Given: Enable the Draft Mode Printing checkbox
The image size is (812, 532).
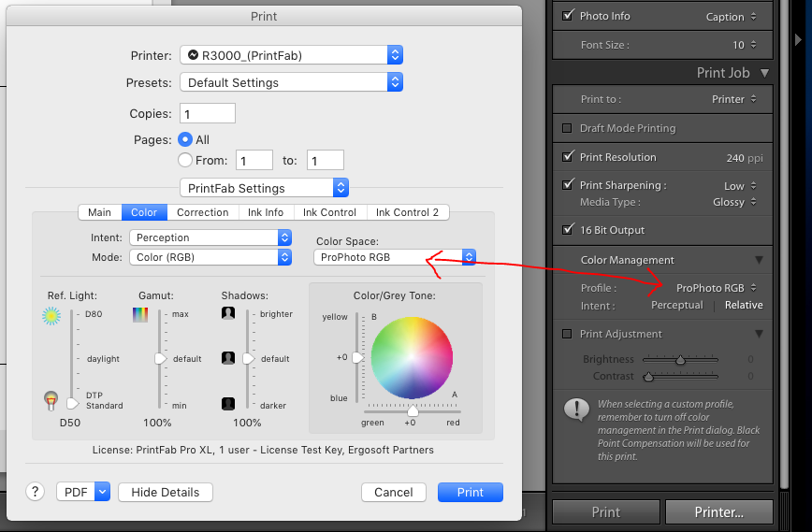Looking at the screenshot, I should pos(567,128).
